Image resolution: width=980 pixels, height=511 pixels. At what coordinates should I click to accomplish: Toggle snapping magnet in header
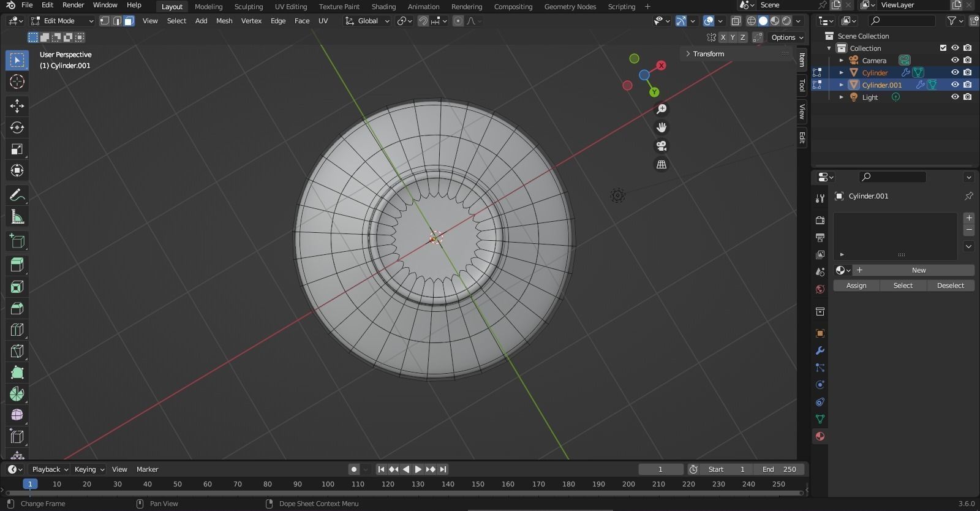[423, 21]
